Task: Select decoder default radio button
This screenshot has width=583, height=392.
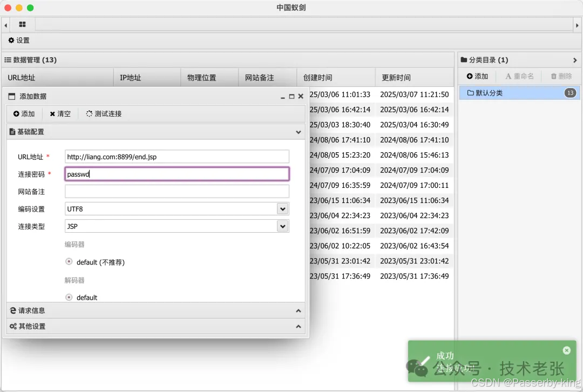Action: point(69,297)
